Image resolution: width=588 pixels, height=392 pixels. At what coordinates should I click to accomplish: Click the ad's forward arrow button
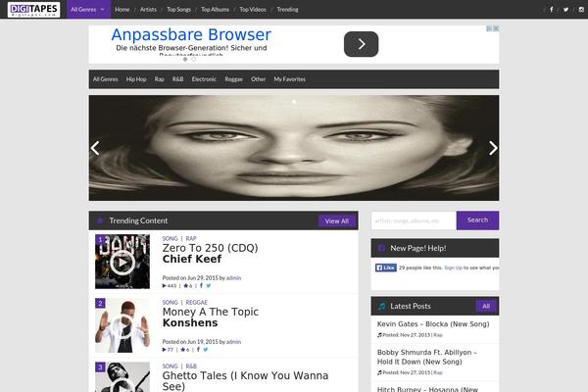click(361, 44)
